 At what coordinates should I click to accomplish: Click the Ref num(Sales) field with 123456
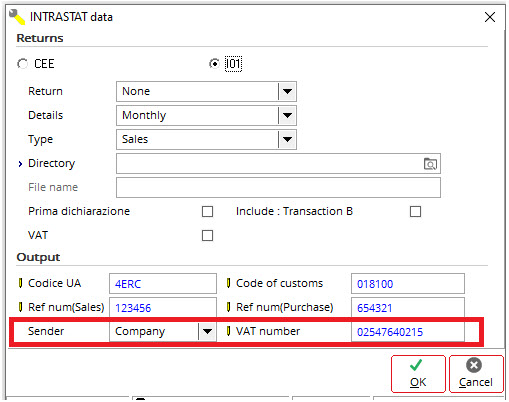point(163,307)
